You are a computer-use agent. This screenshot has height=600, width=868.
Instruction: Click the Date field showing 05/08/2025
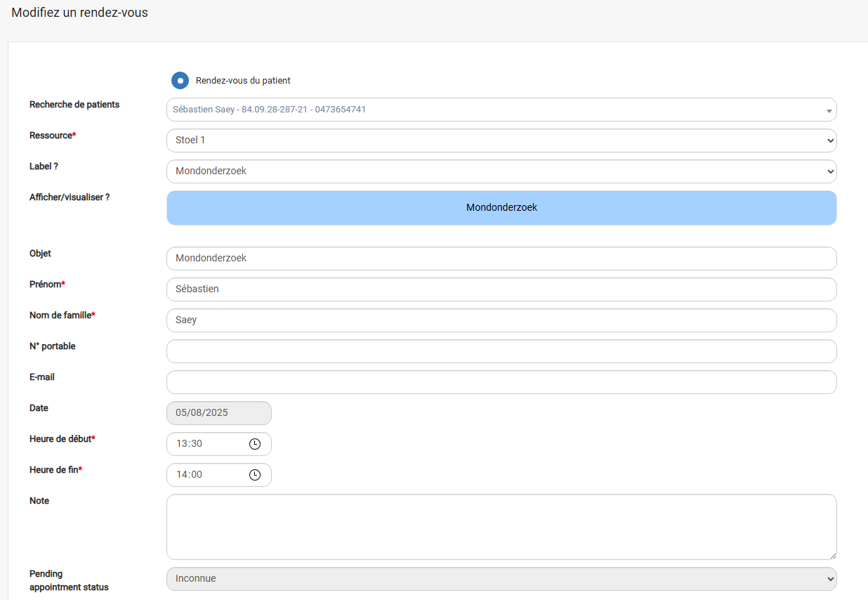coord(218,413)
